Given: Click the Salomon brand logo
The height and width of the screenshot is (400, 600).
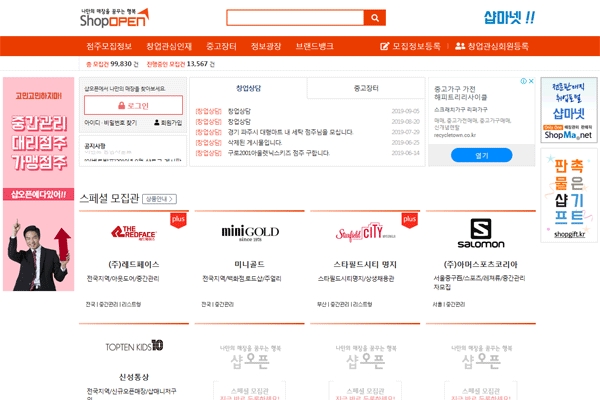Looking at the screenshot, I should point(481,233).
